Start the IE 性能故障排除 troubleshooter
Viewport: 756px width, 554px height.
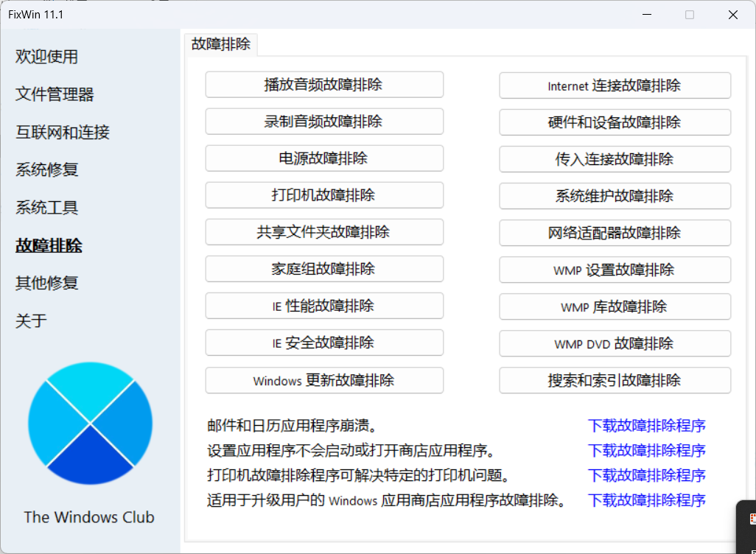pos(324,306)
